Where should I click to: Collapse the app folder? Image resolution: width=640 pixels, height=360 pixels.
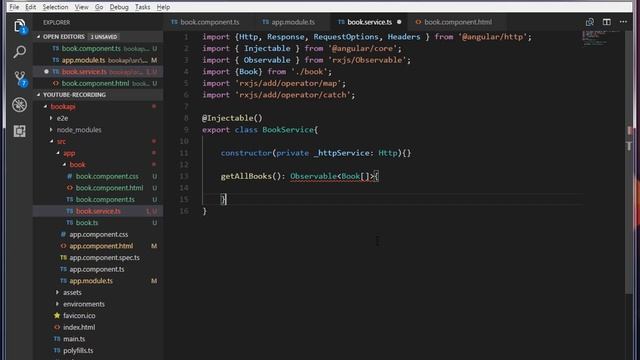(58, 153)
